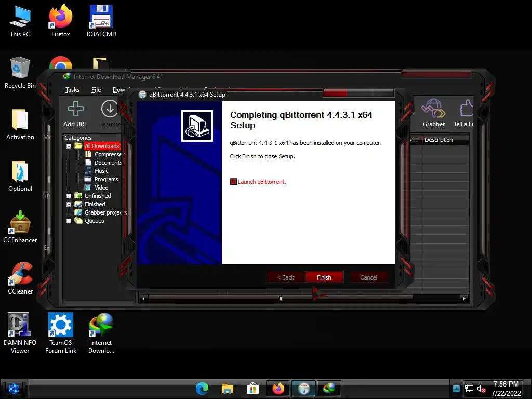The height and width of the screenshot is (399, 532).
Task: Click the muted volume tray icon
Action: pyautogui.click(x=481, y=389)
